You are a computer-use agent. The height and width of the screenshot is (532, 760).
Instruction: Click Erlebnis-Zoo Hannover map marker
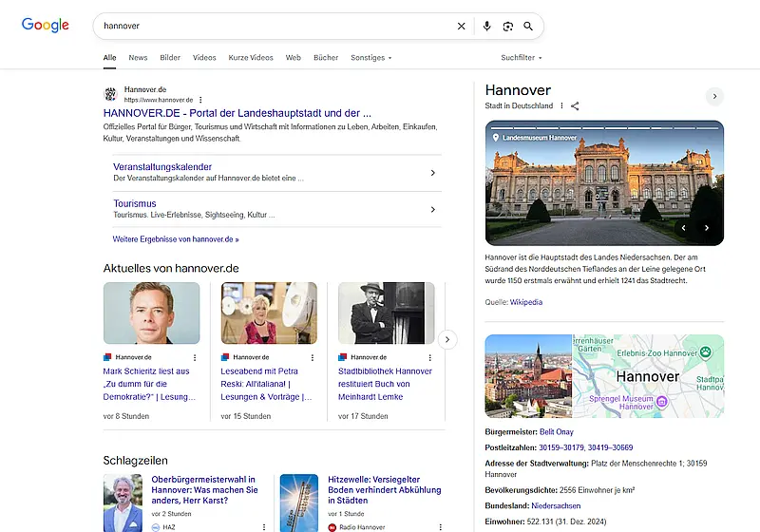[706, 352]
